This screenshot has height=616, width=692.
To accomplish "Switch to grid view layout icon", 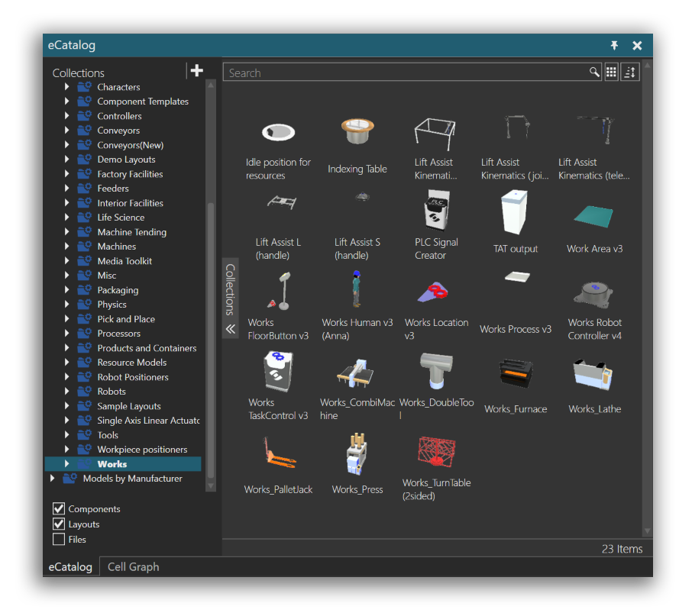I will click(611, 72).
